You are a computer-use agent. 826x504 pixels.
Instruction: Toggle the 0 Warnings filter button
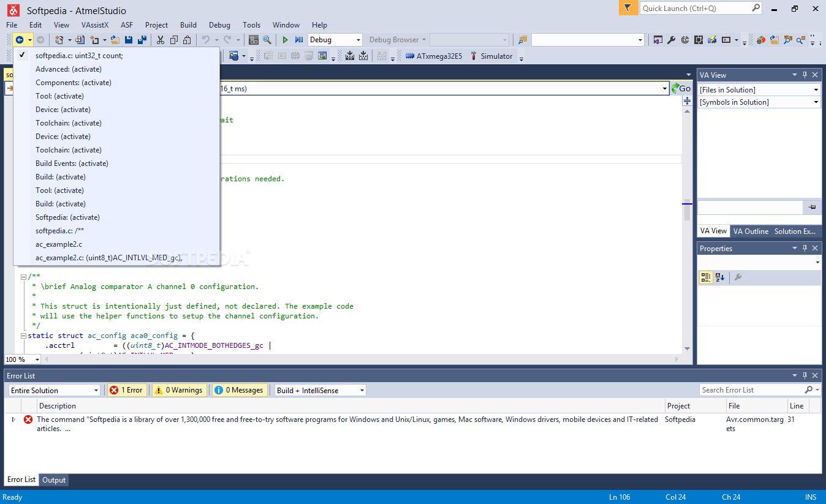(x=178, y=390)
